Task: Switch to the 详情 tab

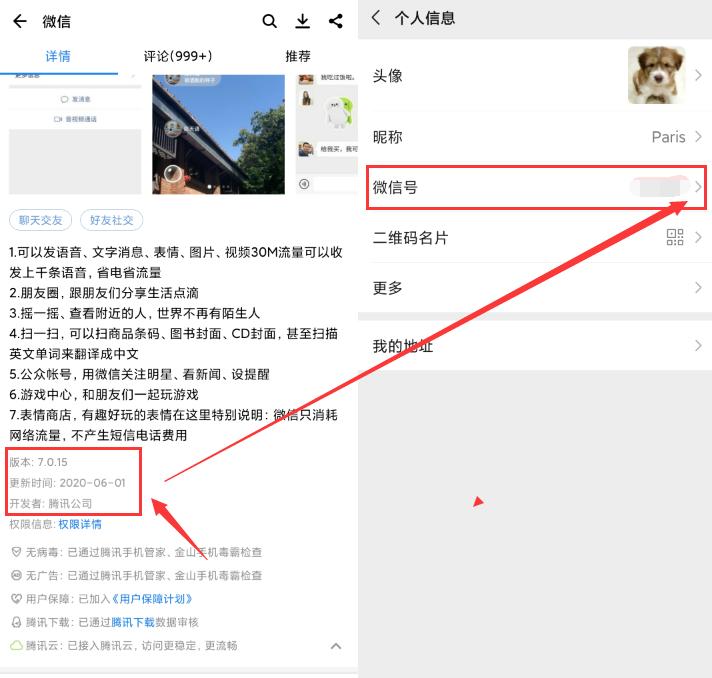Action: pyautogui.click(x=58, y=56)
